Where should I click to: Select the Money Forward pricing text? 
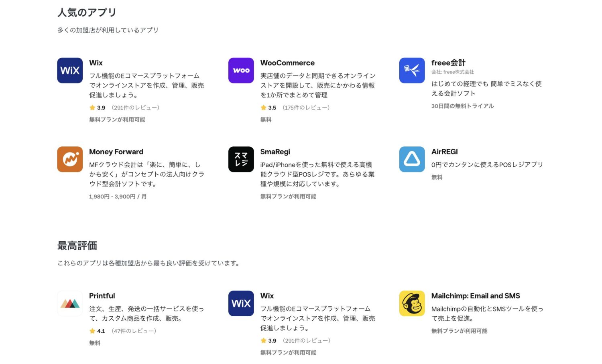[x=118, y=196]
